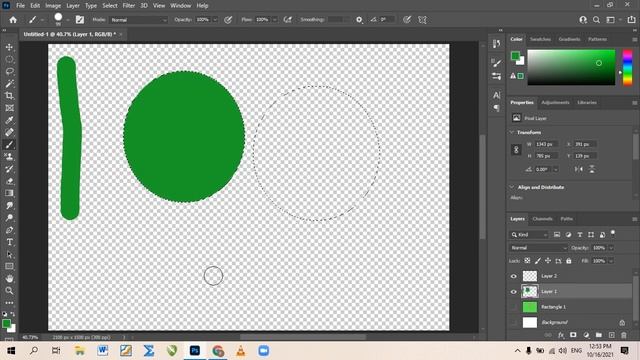Toggle the airbrush build-up option
Viewport: 640px width, 360px height.
coord(288,20)
